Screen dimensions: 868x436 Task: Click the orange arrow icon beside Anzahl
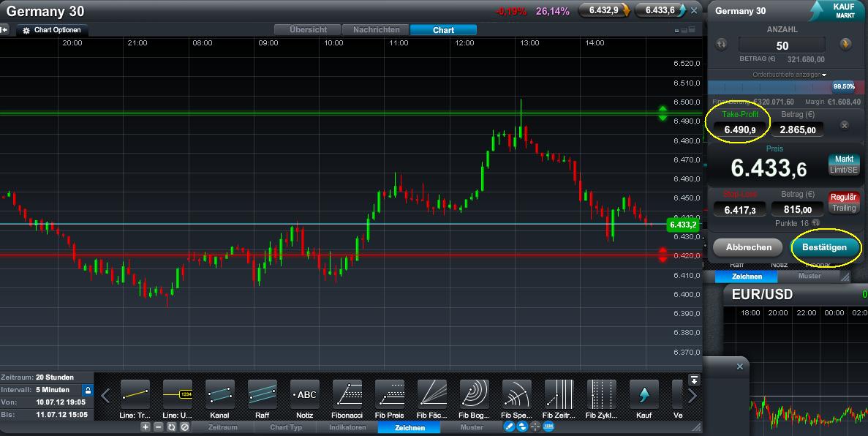[x=845, y=45]
